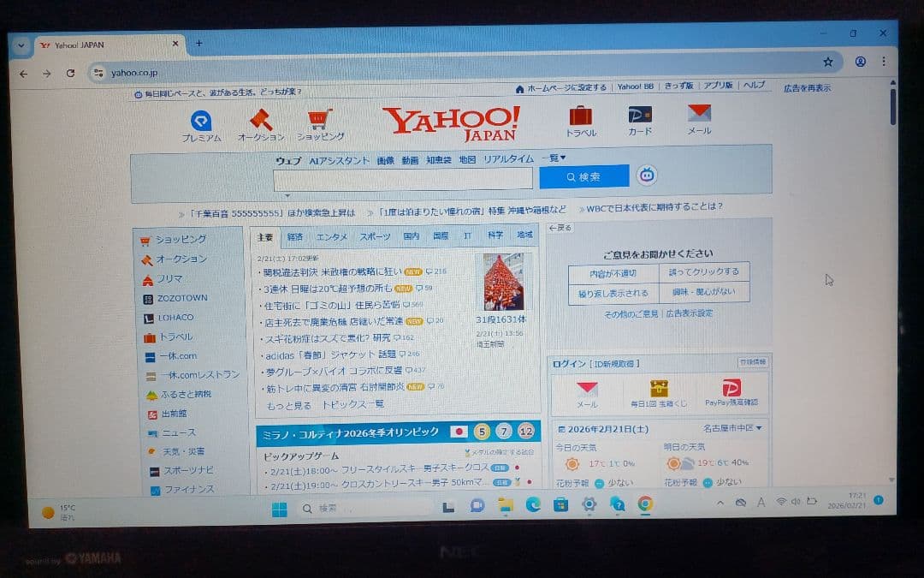924x578 pixels.
Task: Click the Windows taskbar search box
Action: [366, 508]
